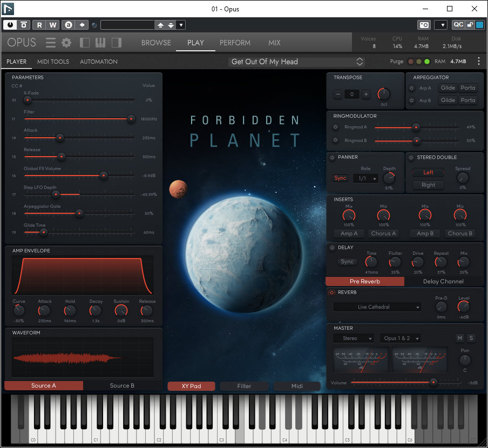This screenshot has height=448, width=488.
Task: Open the Live Cathedral reverb dropdown
Action: click(377, 307)
